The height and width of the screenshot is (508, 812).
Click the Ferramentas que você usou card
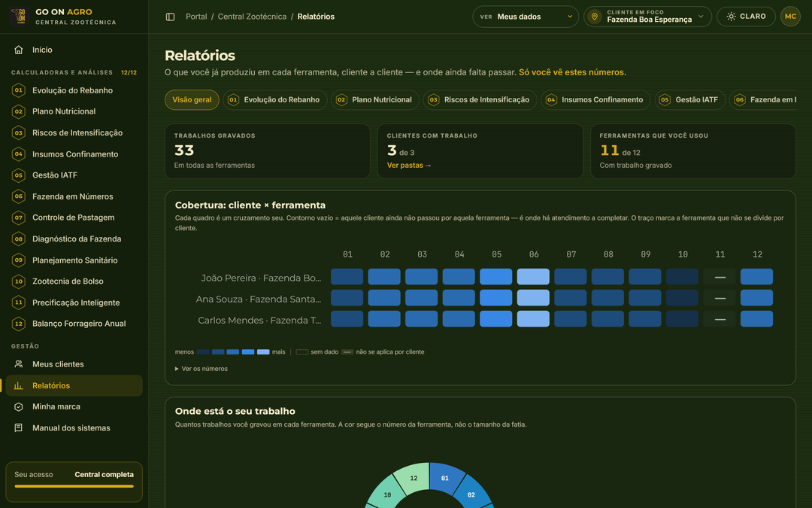coord(693,151)
